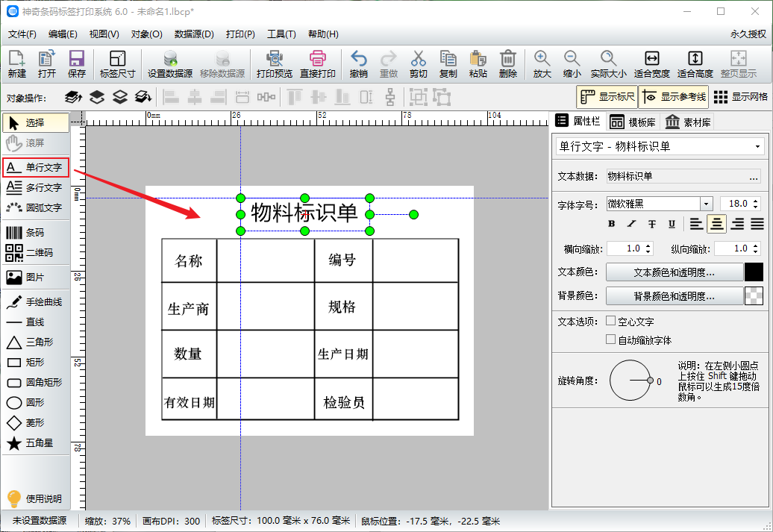Pick the 菱形 diamond shape tool
Viewport: 773px width, 532px height.
[x=36, y=422]
